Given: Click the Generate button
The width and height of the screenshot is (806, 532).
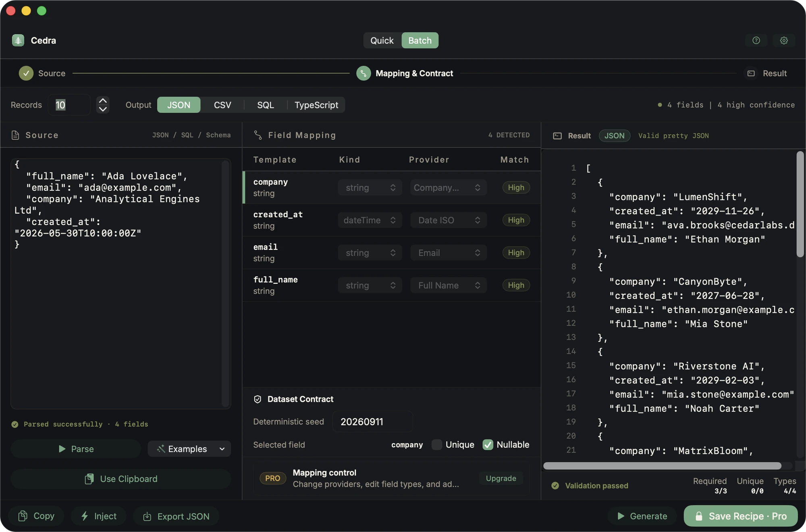Looking at the screenshot, I should [642, 516].
